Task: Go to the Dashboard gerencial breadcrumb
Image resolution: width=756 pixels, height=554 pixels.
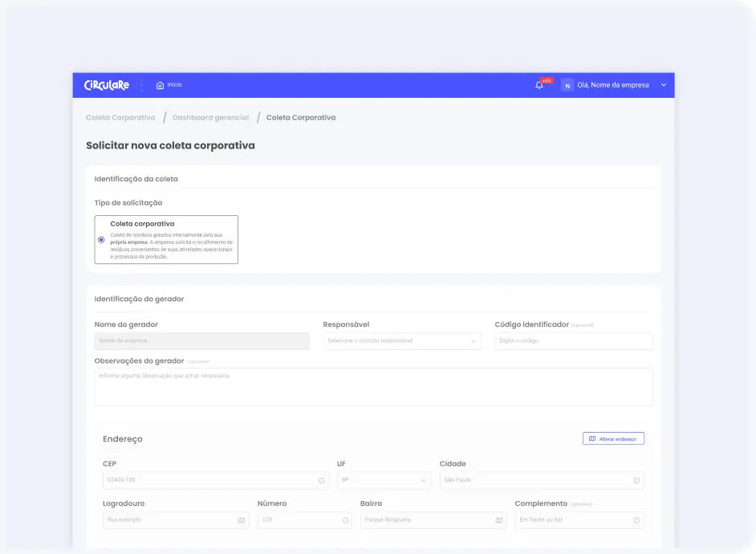Action: point(211,118)
